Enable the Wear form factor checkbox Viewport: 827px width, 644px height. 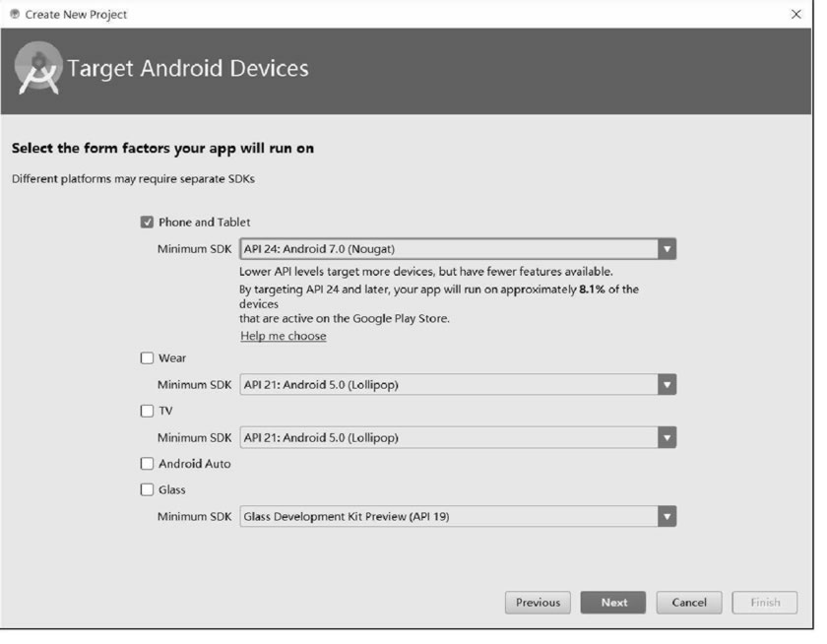[147, 358]
